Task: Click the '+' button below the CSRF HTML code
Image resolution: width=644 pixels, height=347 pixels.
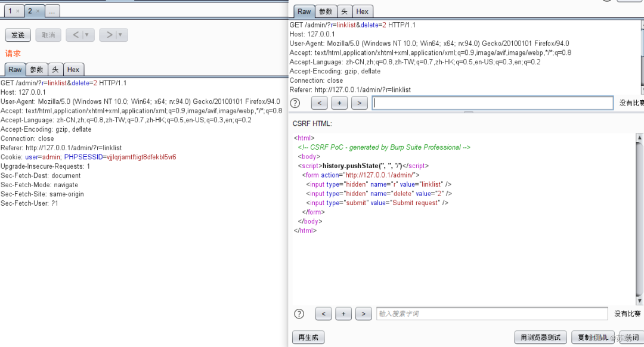Action: click(343, 314)
